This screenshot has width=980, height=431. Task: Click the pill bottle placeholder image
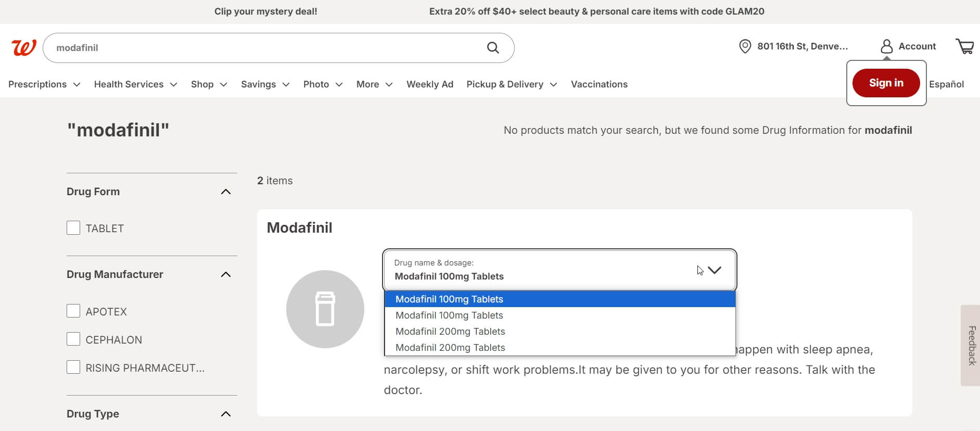click(x=325, y=309)
